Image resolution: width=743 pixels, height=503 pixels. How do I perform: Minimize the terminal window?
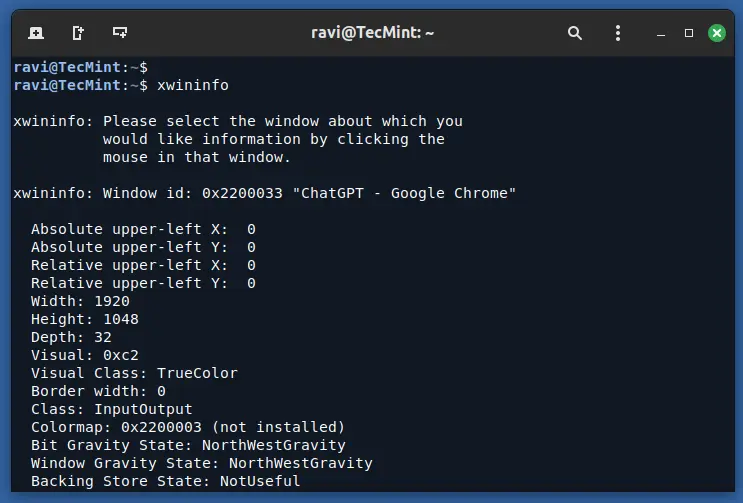(x=660, y=33)
